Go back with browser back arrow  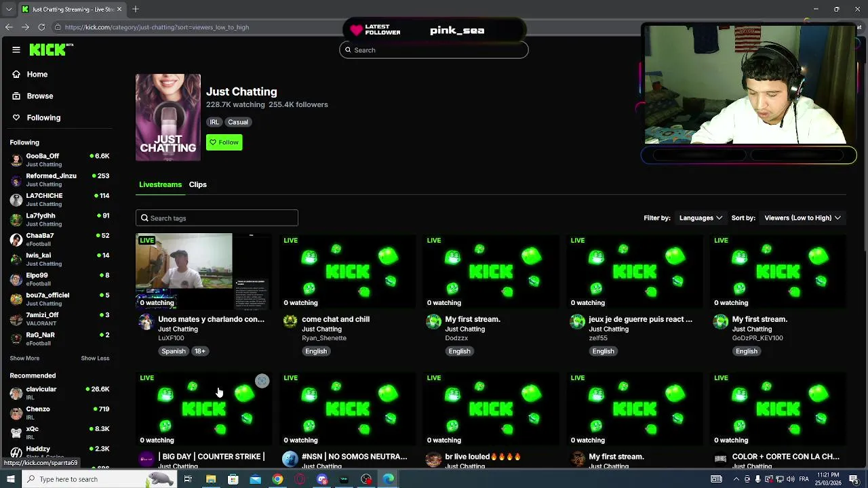click(9, 27)
